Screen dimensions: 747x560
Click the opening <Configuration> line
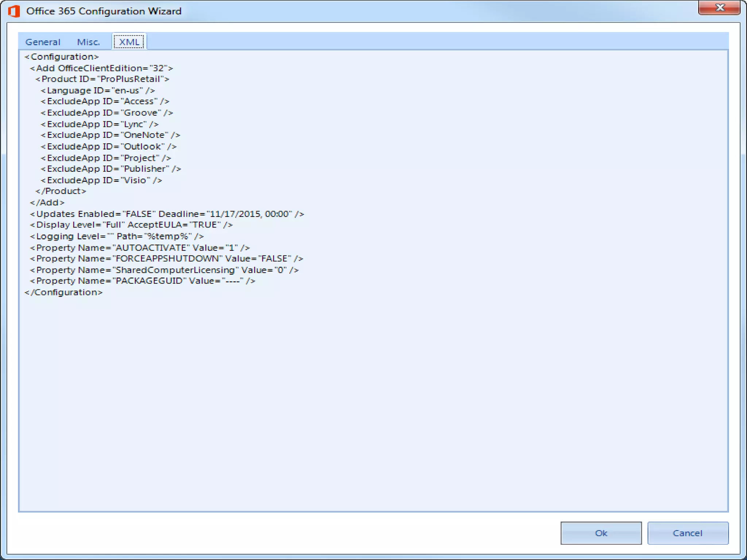tap(62, 57)
